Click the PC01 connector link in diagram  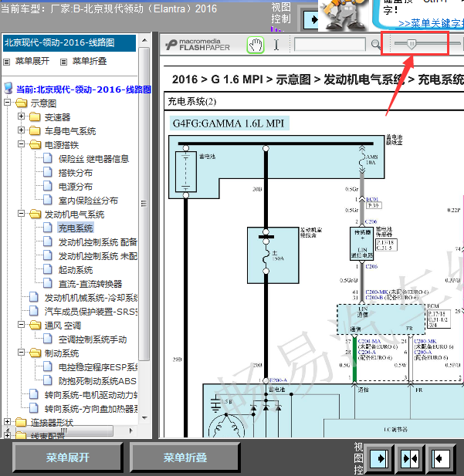[372, 199]
